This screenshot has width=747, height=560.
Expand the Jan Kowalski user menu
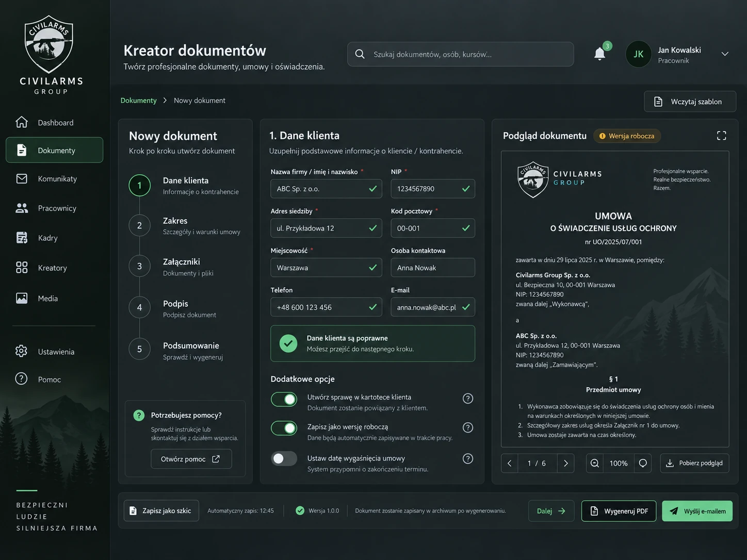coord(725,54)
